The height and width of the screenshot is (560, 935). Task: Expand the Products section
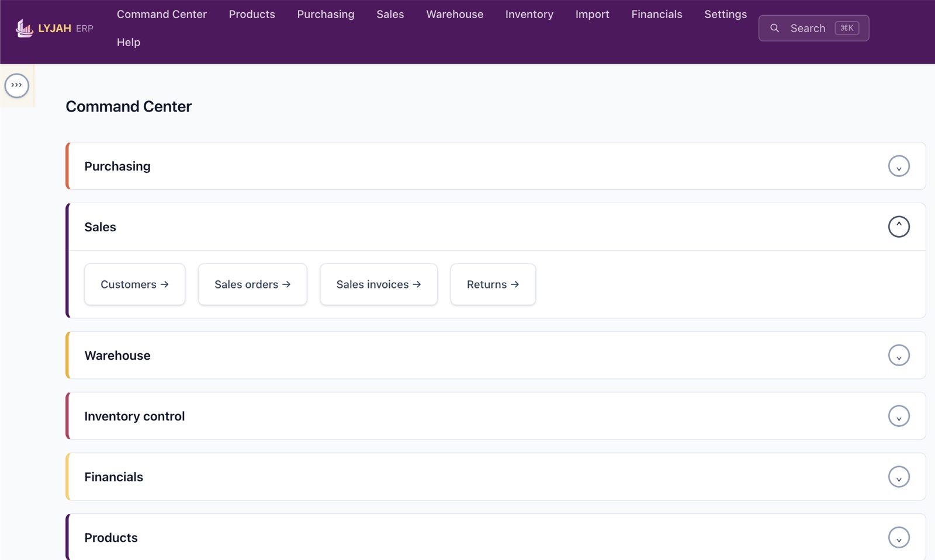(899, 538)
